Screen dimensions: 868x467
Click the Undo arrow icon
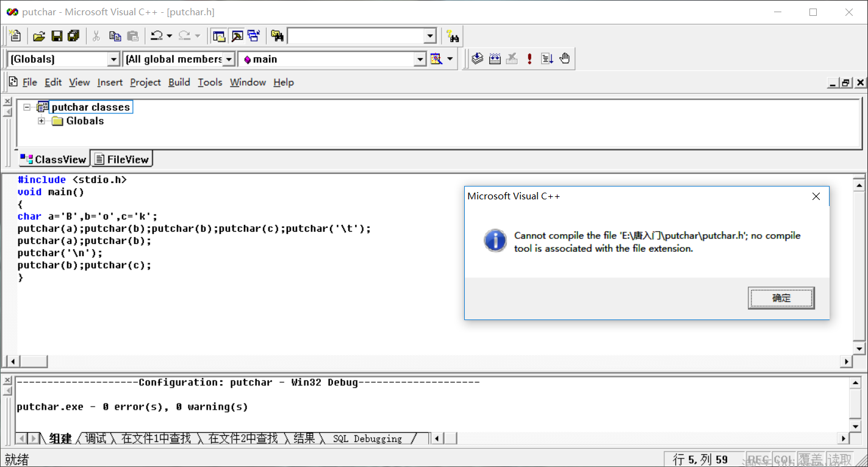coord(157,36)
